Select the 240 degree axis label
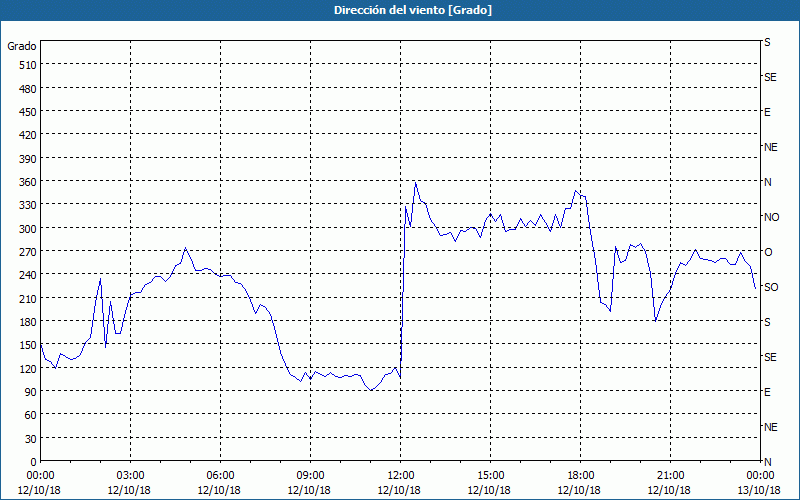 [x=29, y=275]
